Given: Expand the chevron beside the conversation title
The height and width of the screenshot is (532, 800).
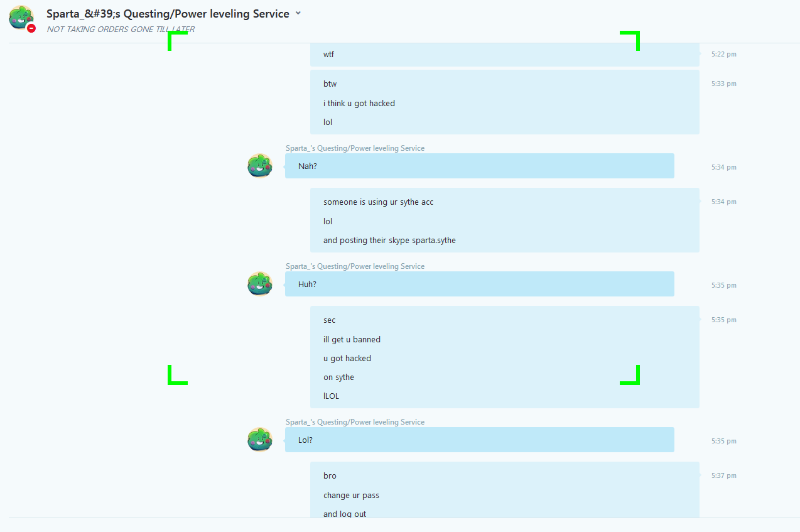Looking at the screenshot, I should pyautogui.click(x=298, y=13).
